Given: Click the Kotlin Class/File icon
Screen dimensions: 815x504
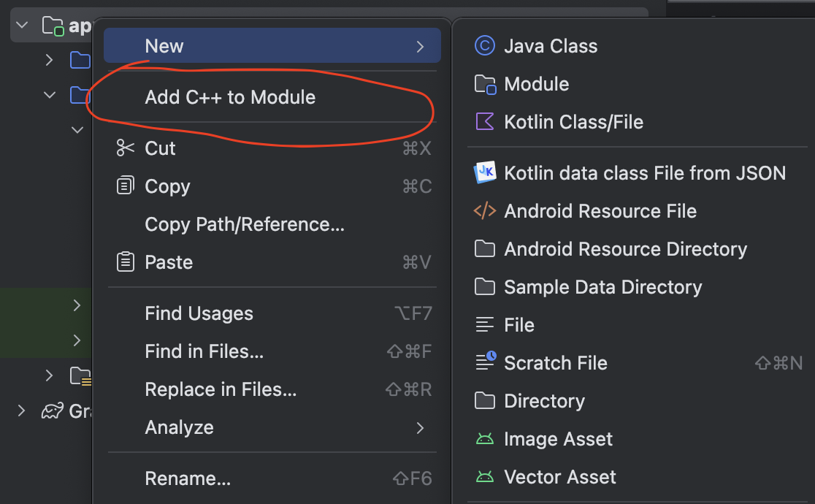Looking at the screenshot, I should click(485, 122).
